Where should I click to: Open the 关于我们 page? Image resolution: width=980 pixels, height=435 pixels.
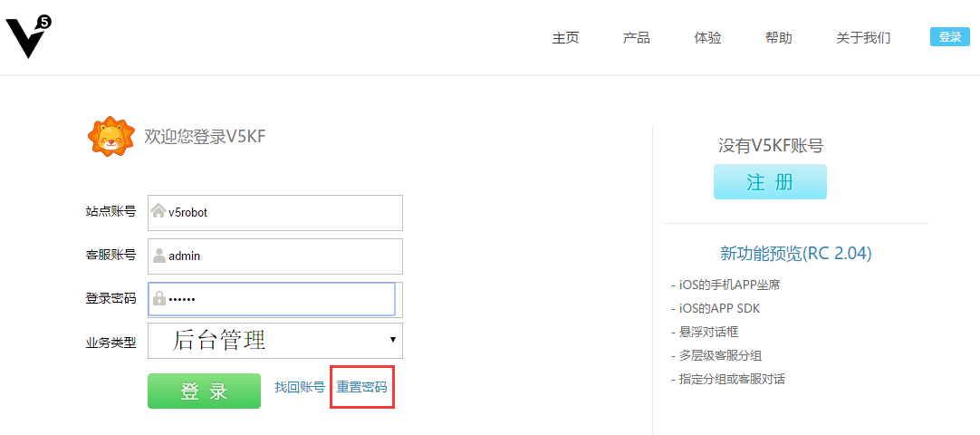[x=864, y=37]
